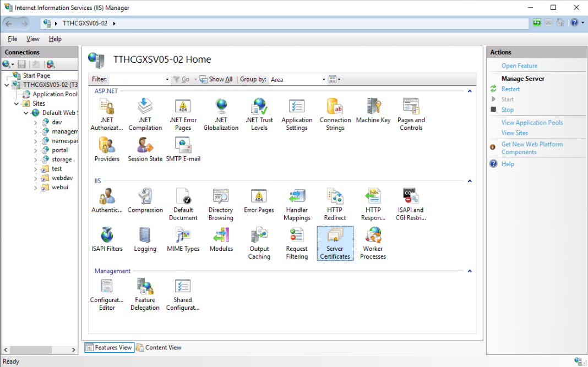This screenshot has height=367, width=588.
Task: Open the IIS Error Pages feature
Action: (x=259, y=200)
